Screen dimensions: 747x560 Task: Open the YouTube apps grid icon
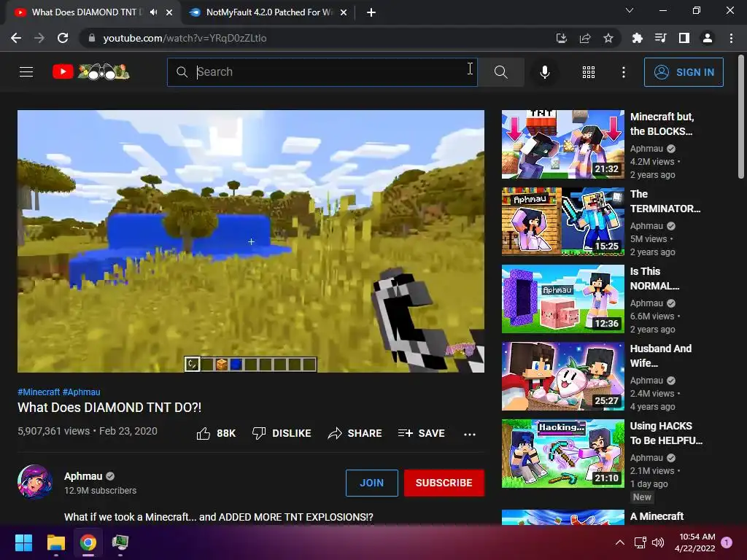[x=589, y=72]
